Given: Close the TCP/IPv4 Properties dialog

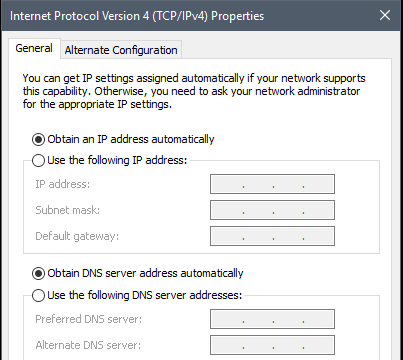Looking at the screenshot, I should click(x=385, y=15).
